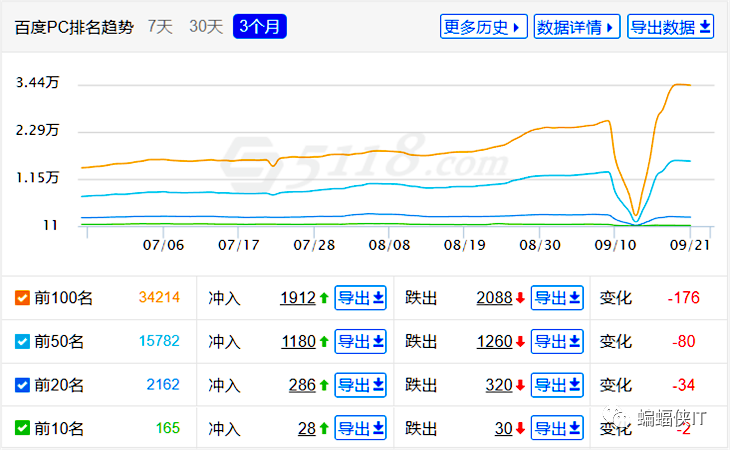This screenshot has width=730, height=450.
Task: Open the 1912 冲入 keyword link
Action: (298, 298)
